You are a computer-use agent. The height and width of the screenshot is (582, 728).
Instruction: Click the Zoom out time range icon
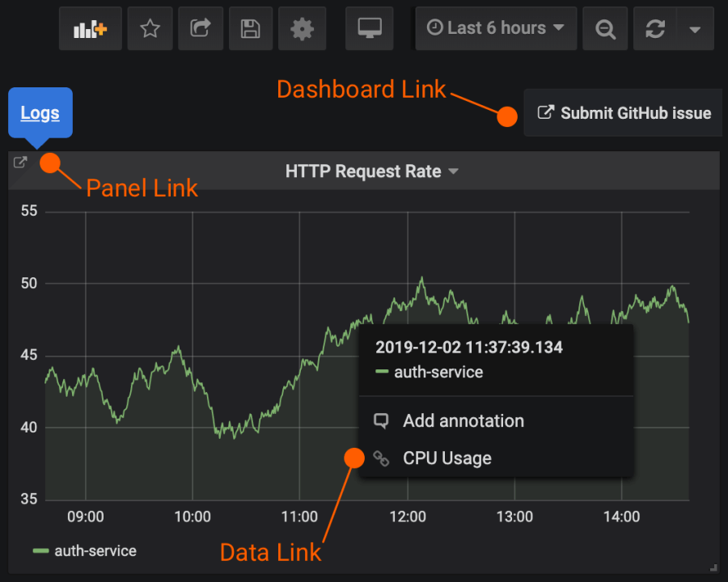point(604,27)
